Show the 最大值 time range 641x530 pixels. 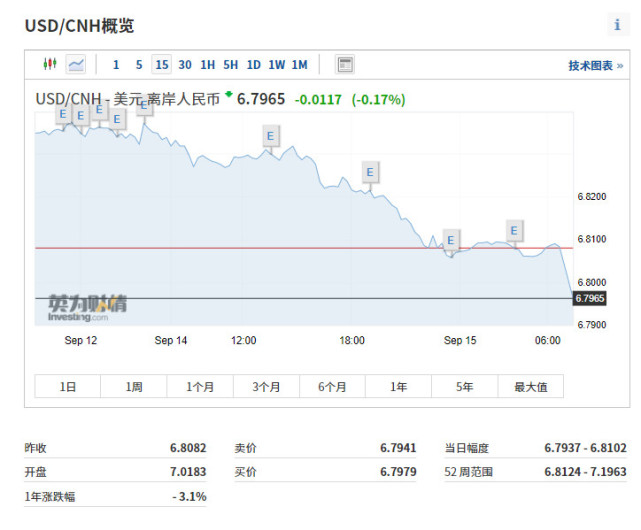[x=530, y=387]
